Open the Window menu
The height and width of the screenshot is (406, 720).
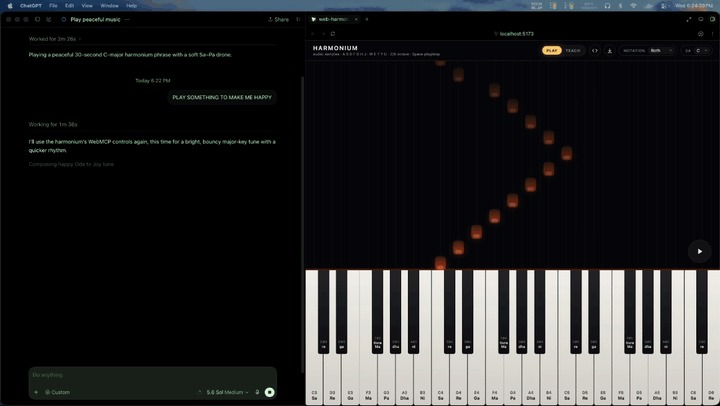[x=109, y=6]
